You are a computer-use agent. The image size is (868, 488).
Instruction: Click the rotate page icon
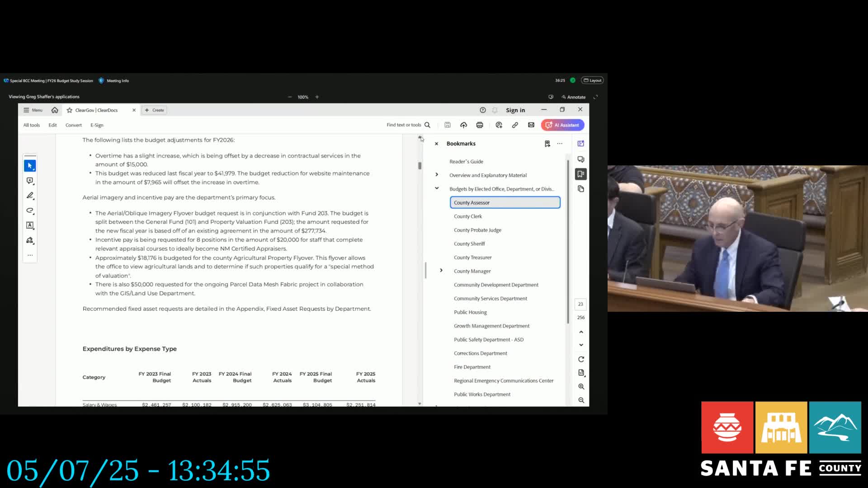click(581, 360)
